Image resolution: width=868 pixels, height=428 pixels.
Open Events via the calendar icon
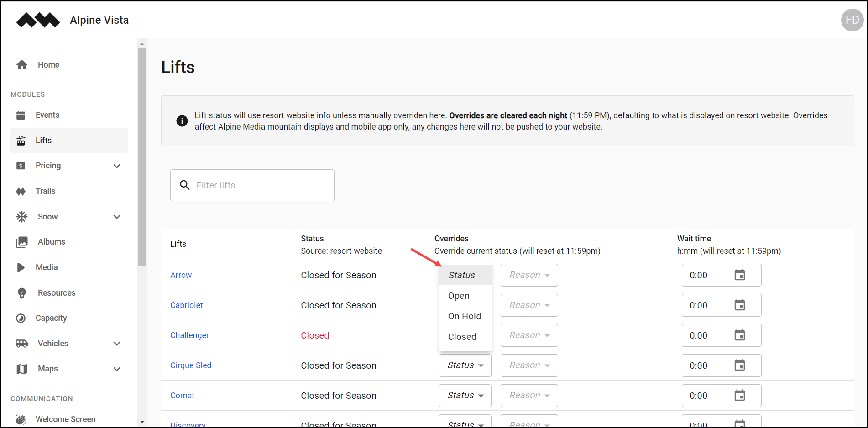point(21,115)
